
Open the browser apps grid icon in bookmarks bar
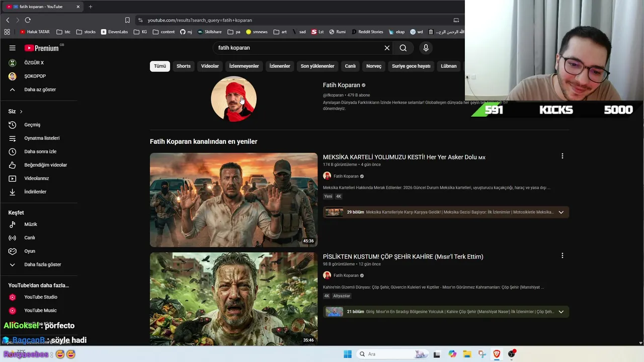click(7, 32)
